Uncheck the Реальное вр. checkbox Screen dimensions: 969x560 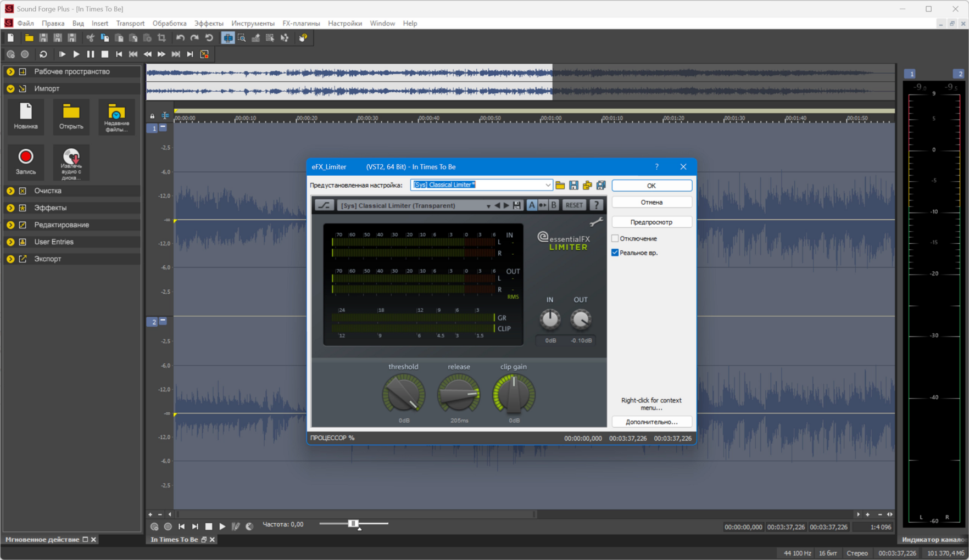[615, 253]
